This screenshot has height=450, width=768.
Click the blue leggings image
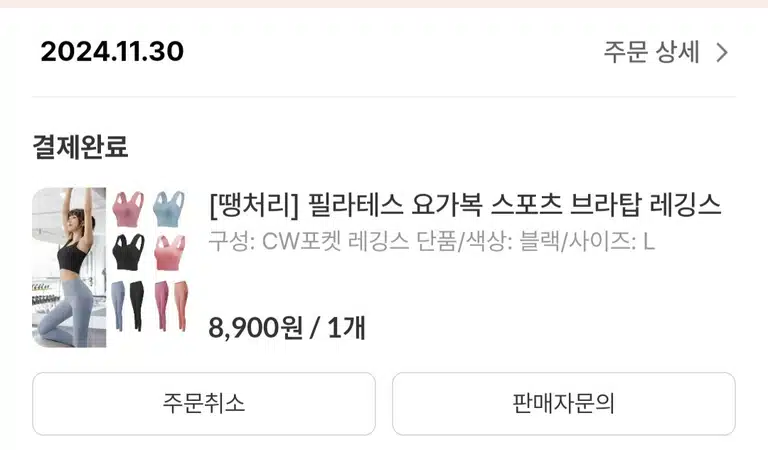119,306
